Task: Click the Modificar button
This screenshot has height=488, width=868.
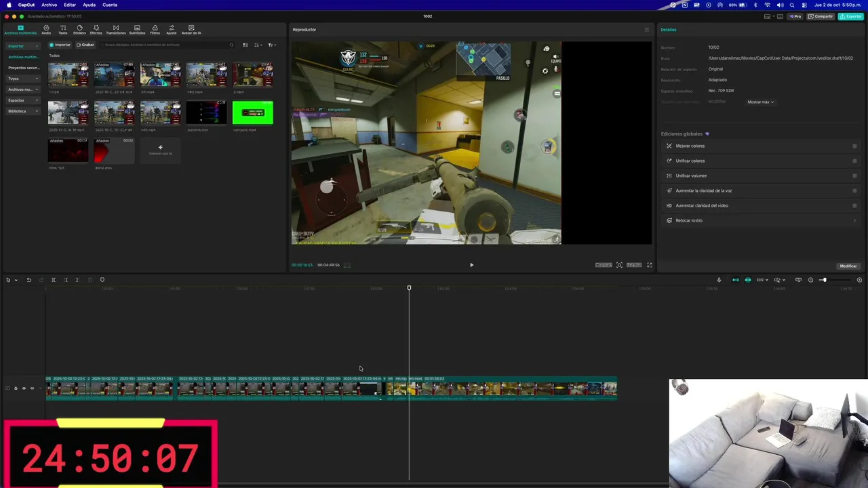Action: (x=848, y=266)
